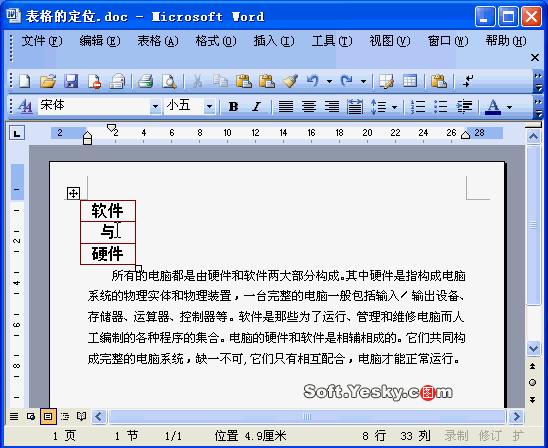The height and width of the screenshot is (448, 548).
Task: Click the Bullets list icon
Action: pyautogui.click(x=440, y=106)
